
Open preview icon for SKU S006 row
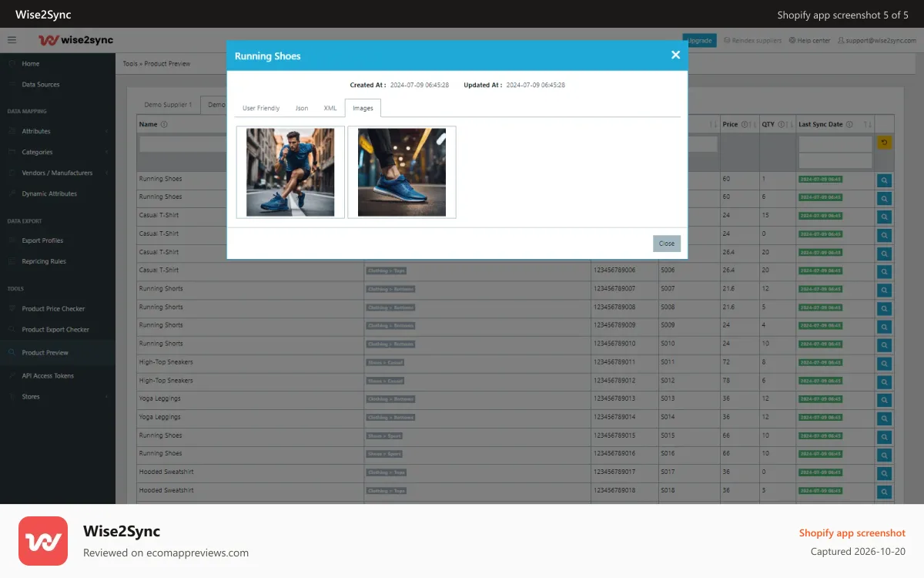point(885,272)
